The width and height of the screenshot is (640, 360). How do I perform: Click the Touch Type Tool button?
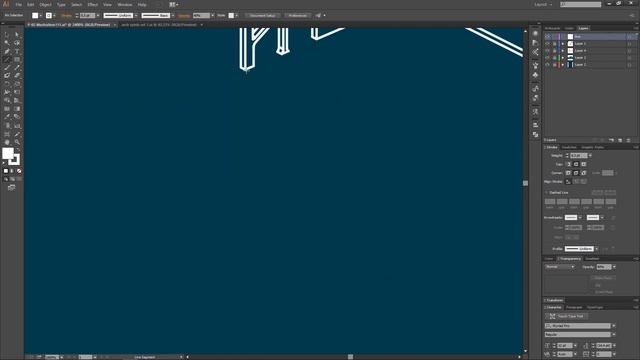(x=567, y=316)
